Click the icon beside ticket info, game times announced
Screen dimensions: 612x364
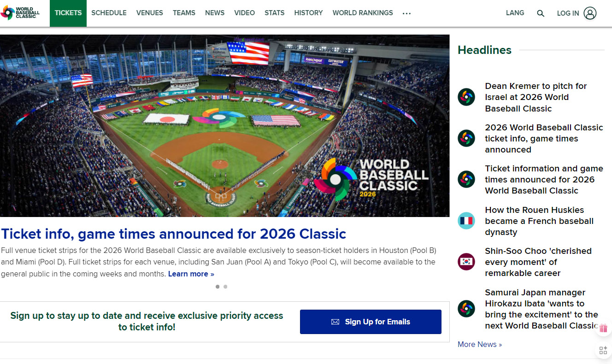[466, 138]
